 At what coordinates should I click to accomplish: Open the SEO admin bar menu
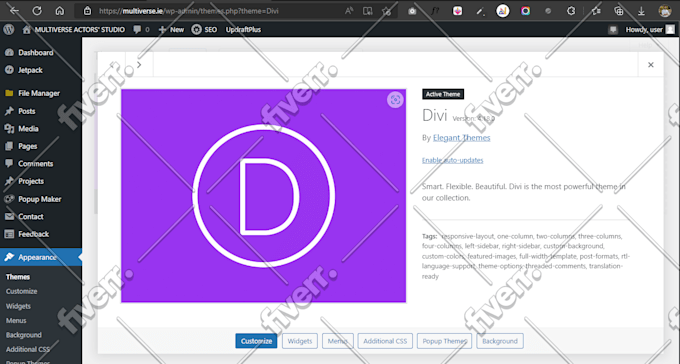point(204,30)
